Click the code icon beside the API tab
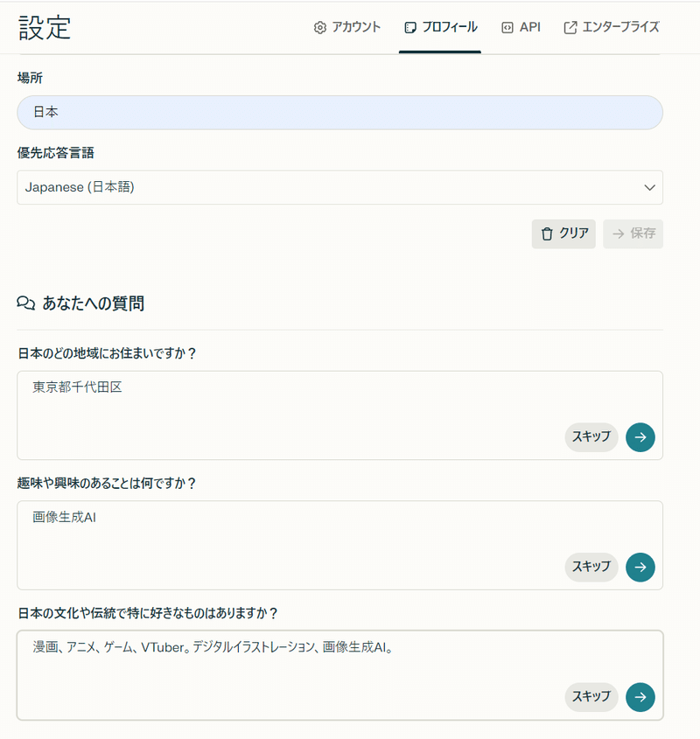 pos(506,27)
